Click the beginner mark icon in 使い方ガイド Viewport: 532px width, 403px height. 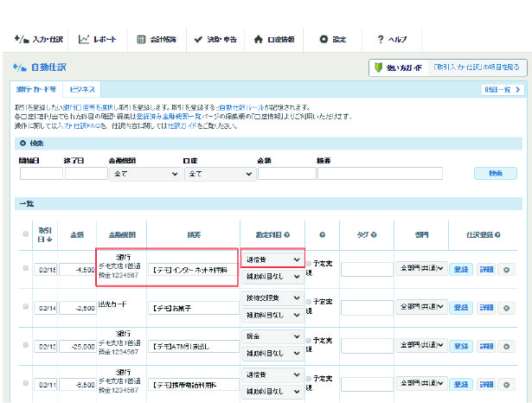pos(378,67)
